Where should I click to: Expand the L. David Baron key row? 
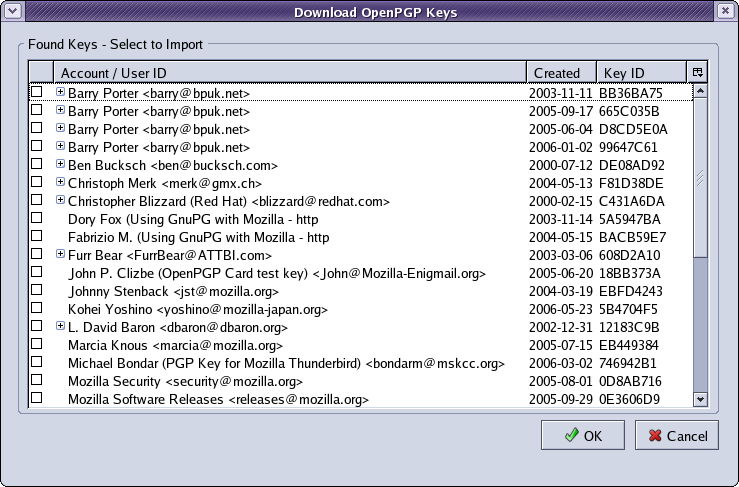tap(60, 326)
